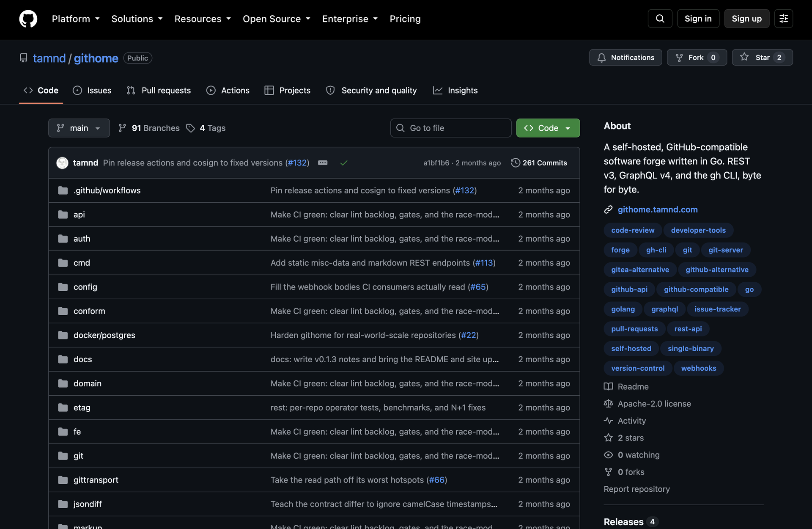Open the Security and quality tab
The height and width of the screenshot is (529, 812).
tap(371, 91)
